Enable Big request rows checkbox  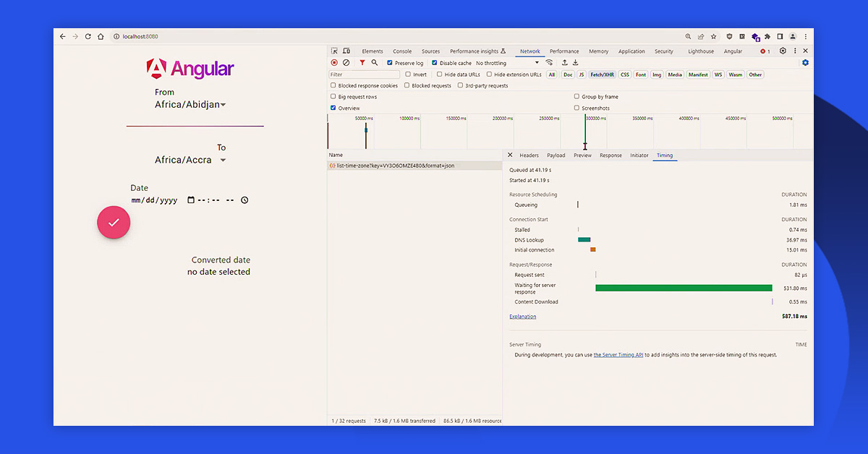pos(333,97)
